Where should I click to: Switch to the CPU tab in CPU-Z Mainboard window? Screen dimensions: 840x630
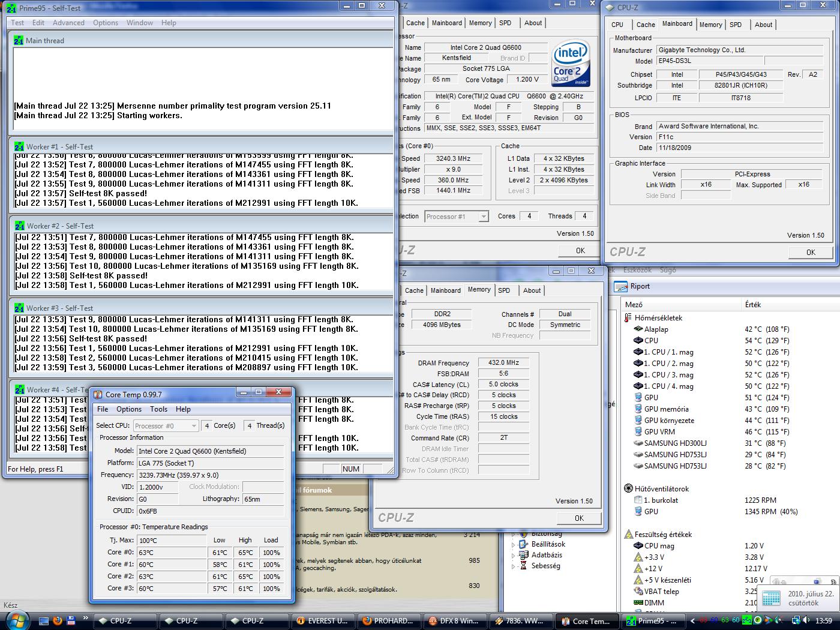point(617,25)
